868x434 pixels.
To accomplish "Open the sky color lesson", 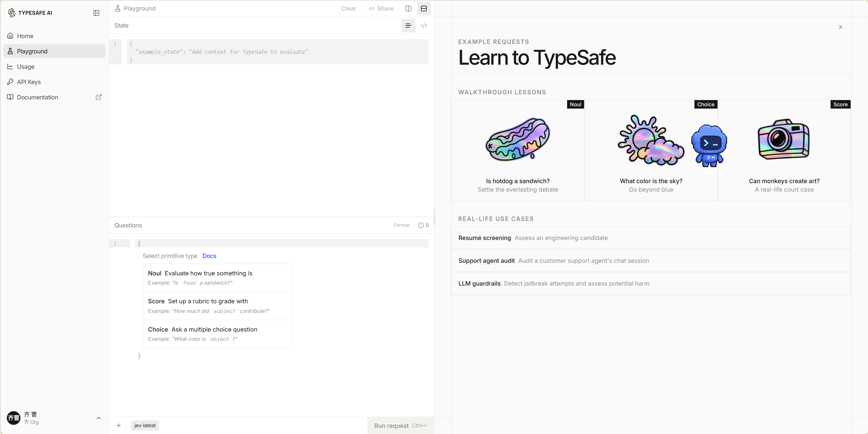I will (x=651, y=150).
